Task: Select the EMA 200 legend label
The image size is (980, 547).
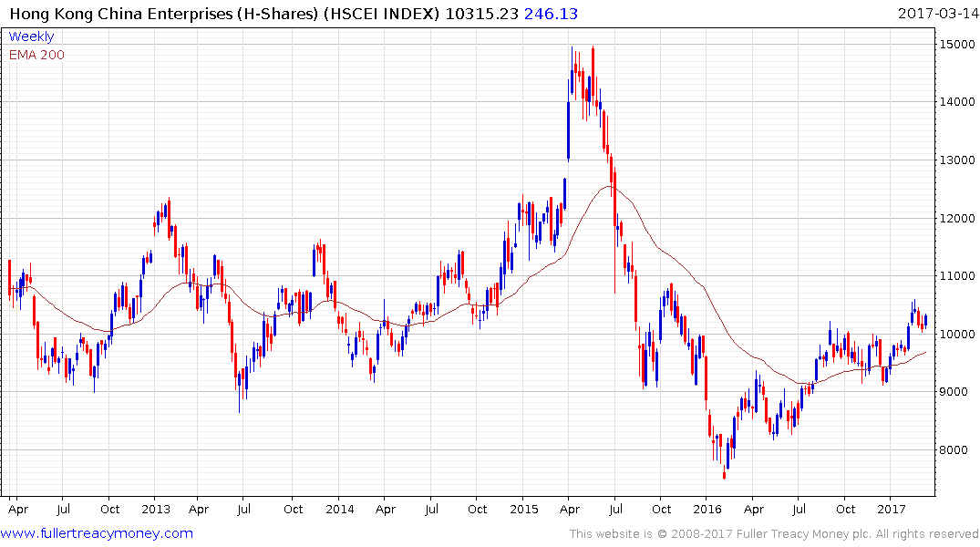Action: 36,55
